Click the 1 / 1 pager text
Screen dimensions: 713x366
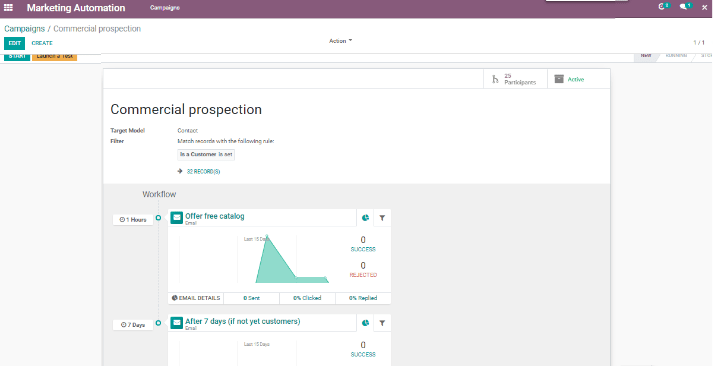point(699,43)
